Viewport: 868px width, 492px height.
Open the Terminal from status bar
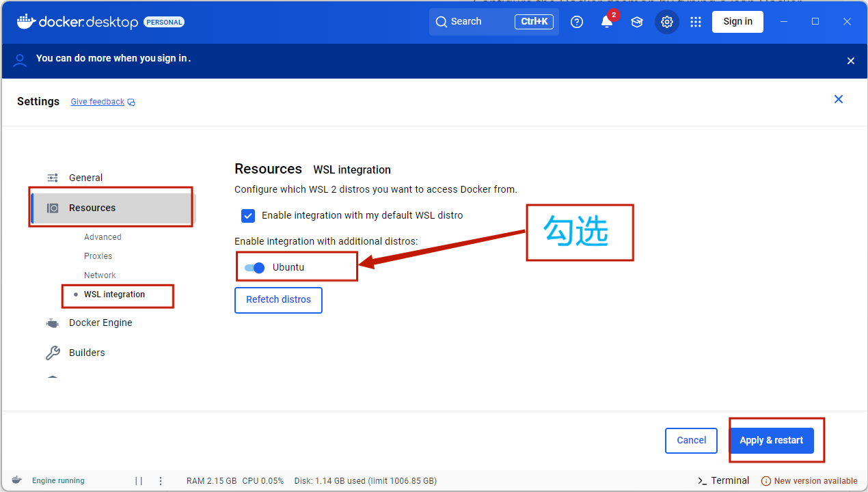723,480
